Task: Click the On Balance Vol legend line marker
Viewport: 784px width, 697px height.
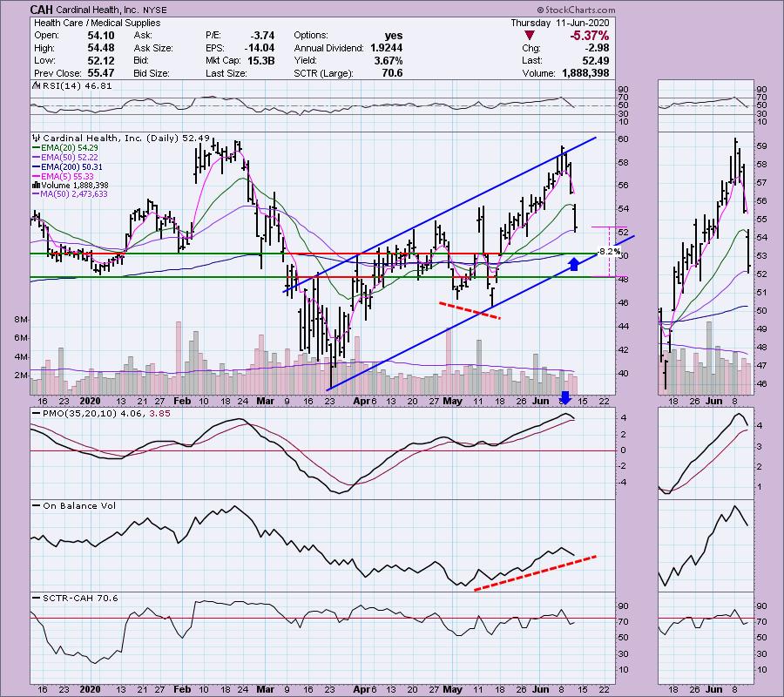Action: tap(37, 506)
